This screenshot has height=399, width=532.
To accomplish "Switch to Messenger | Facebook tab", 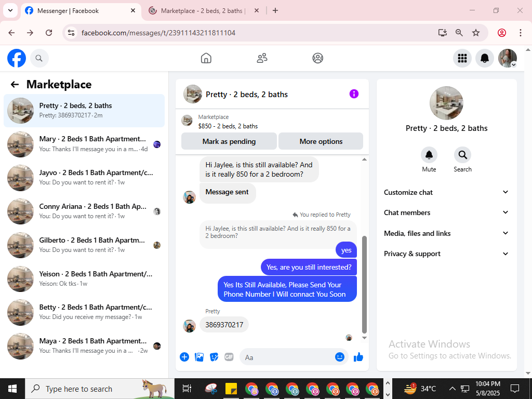I will click(82, 11).
